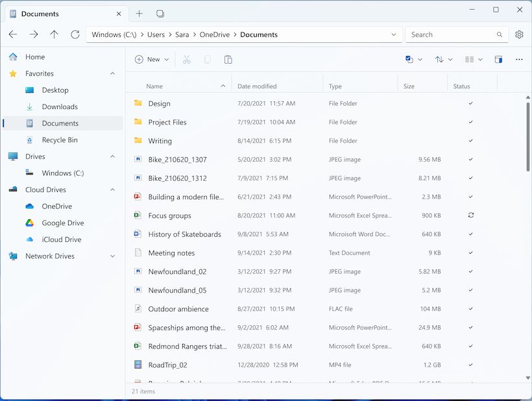Click the sync status checkmark next to Design
Viewport: 532px width, 401px height.
(x=470, y=103)
